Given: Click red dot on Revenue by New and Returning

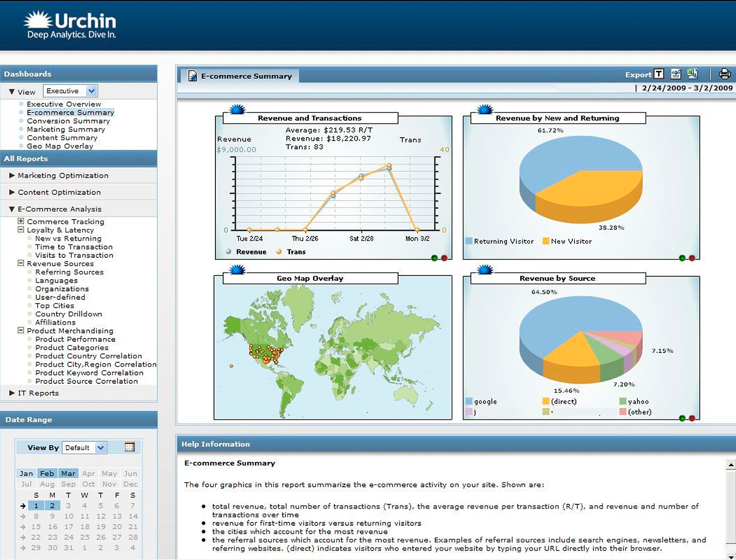Looking at the screenshot, I should click(x=692, y=258).
